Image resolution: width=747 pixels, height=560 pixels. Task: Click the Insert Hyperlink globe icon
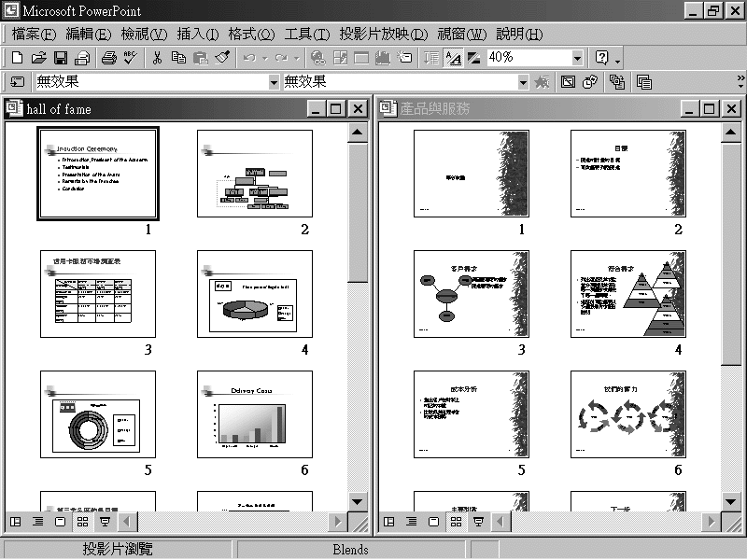pyautogui.click(x=317, y=58)
